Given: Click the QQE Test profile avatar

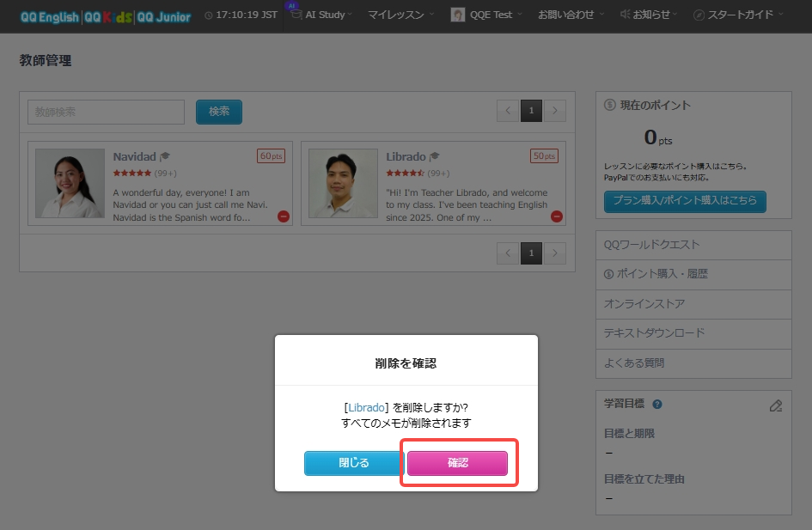Looking at the screenshot, I should (457, 15).
